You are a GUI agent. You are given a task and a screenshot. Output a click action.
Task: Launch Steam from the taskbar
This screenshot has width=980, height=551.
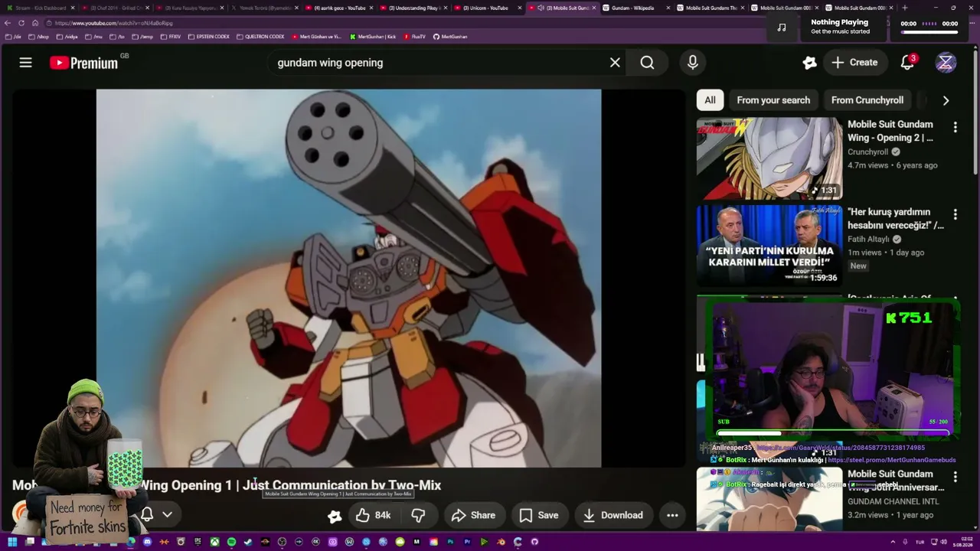[248, 542]
